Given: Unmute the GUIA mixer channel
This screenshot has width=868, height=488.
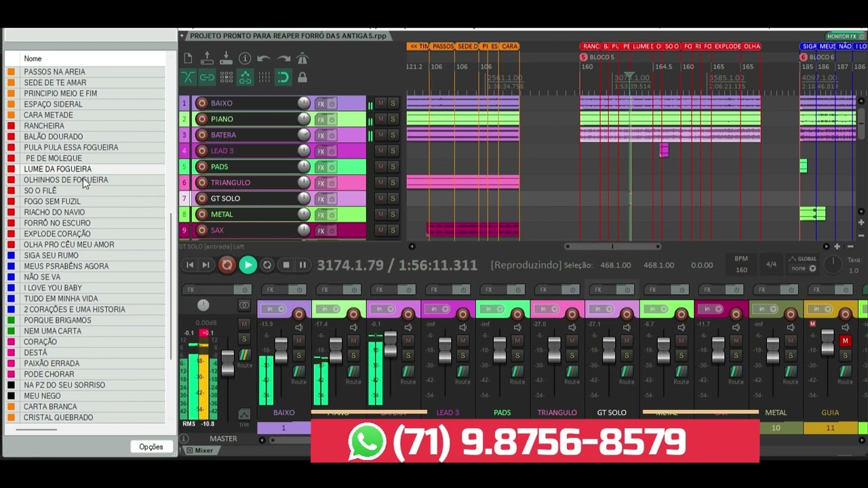Looking at the screenshot, I should [x=845, y=341].
